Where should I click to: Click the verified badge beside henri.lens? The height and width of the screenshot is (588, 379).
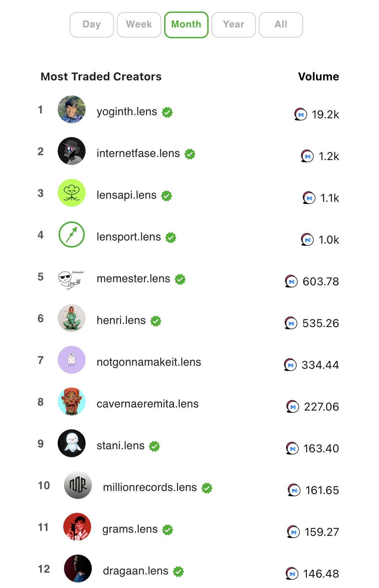pyautogui.click(x=156, y=321)
